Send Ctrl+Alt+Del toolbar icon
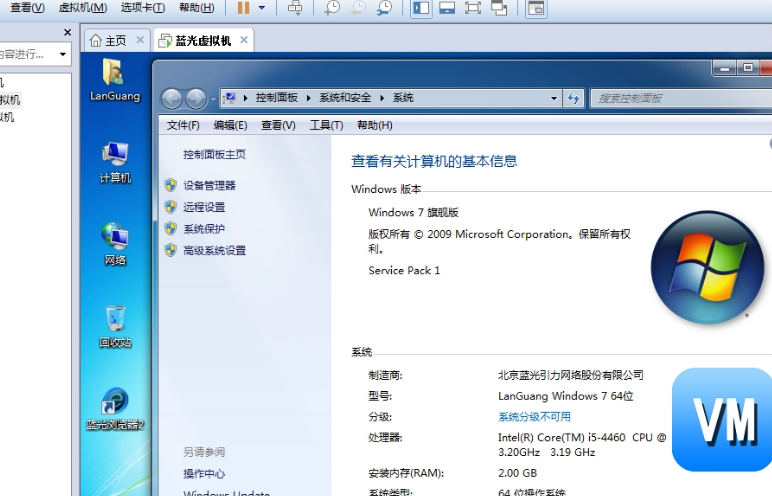Screen dimensions: 772x496 [x=295, y=7]
